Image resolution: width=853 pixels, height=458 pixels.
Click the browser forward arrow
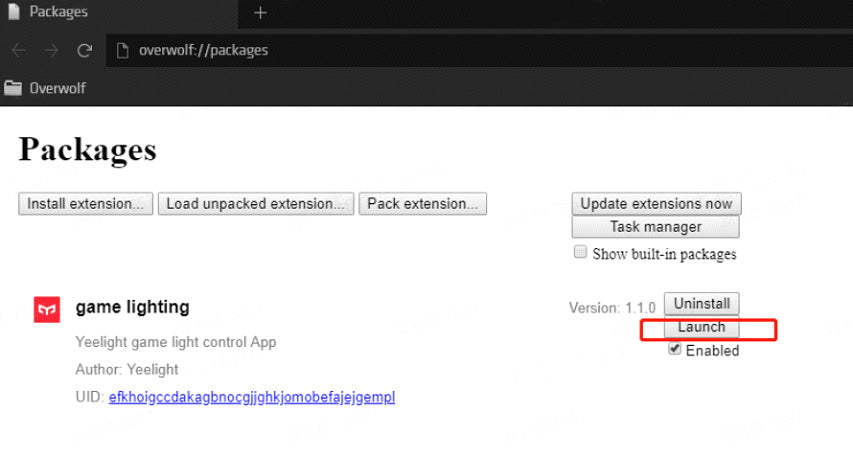click(50, 50)
